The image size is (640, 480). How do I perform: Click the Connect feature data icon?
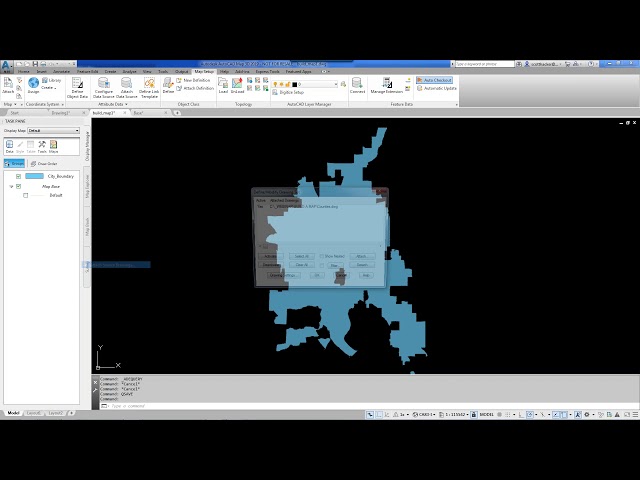(x=357, y=86)
